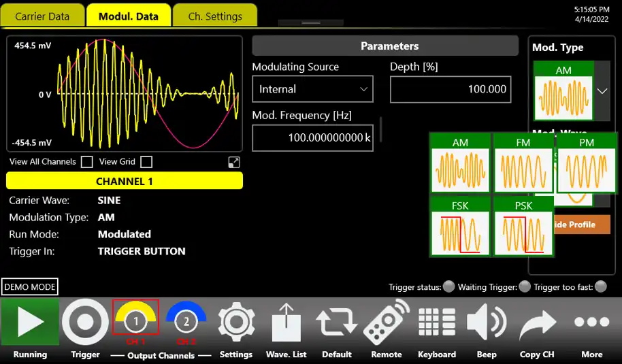
Task: Click the top drag handle bar
Action: click(x=310, y=22)
